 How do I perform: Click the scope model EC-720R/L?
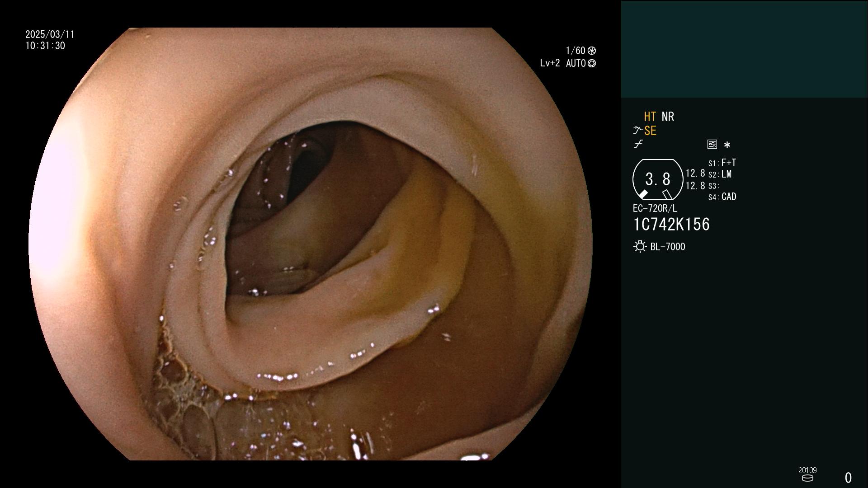655,208
